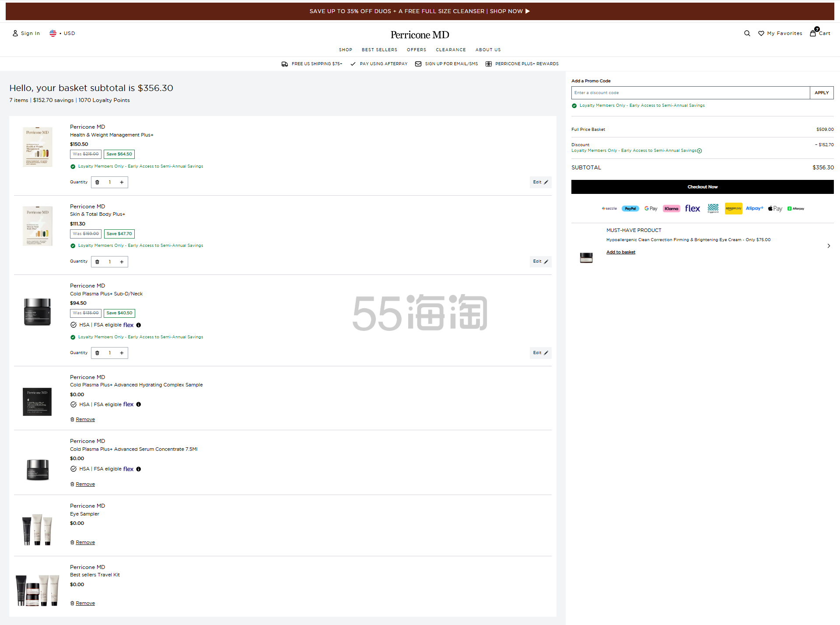
Task: Click 'Health & Weight Management Plus+' product name
Action: tap(112, 135)
